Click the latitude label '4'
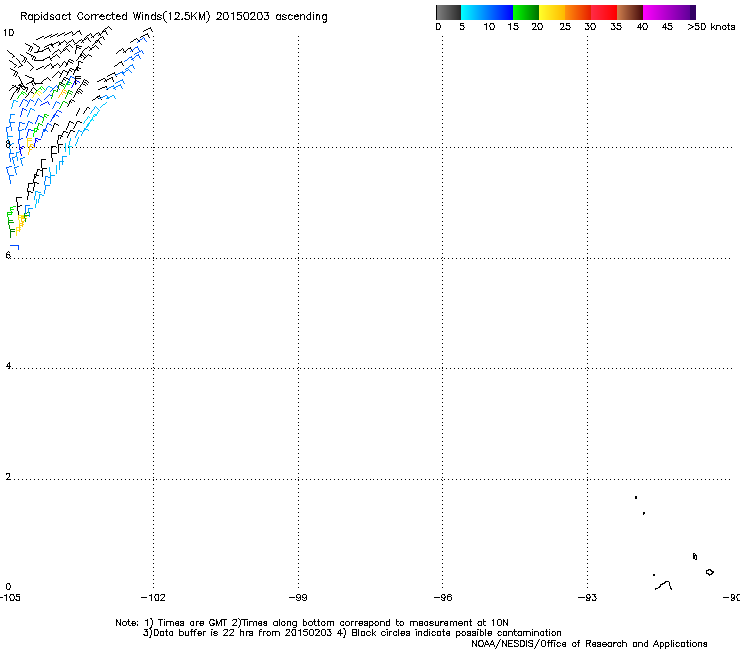 pyautogui.click(x=8, y=366)
